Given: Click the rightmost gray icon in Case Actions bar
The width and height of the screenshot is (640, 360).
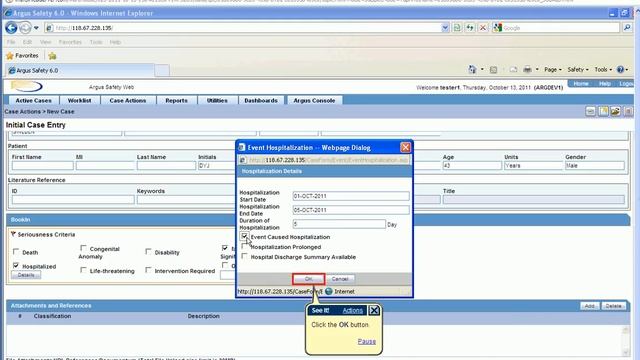Looking at the screenshot, I should (628, 111).
